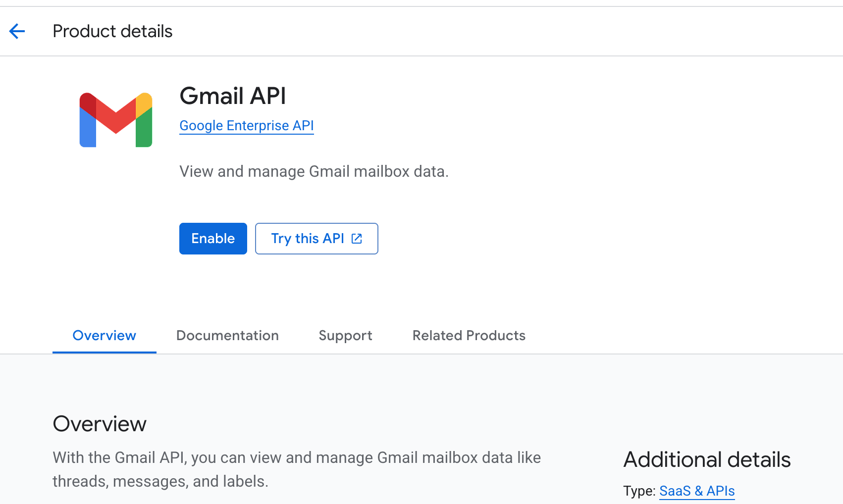843x504 pixels.
Task: Click the 'With the Gmail API' description paragraph
Action: point(297,469)
